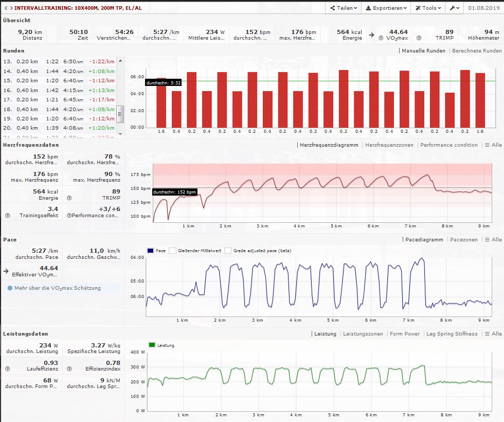Screen dimensions: 504x422
Task: Click the laps list scrollbar thumb
Action: 120,113
